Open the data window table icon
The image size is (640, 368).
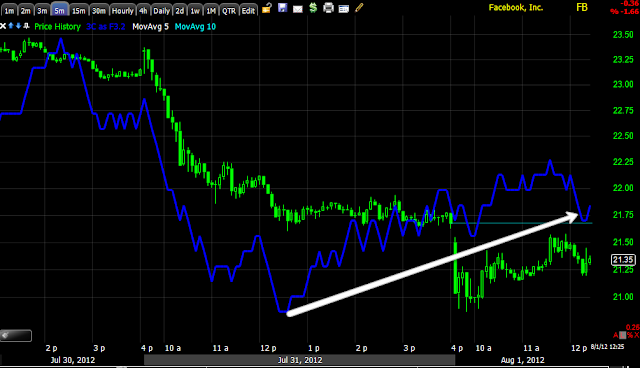(344, 9)
